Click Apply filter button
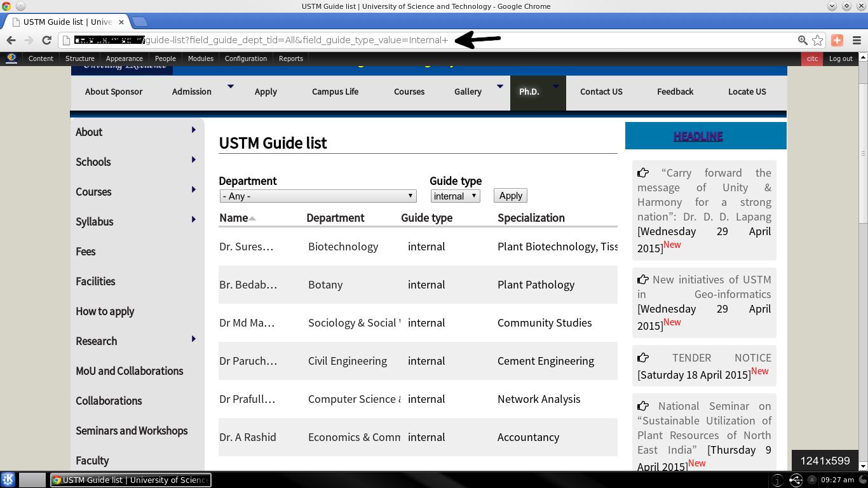Screen dimensions: 868x488 (x=510, y=196)
